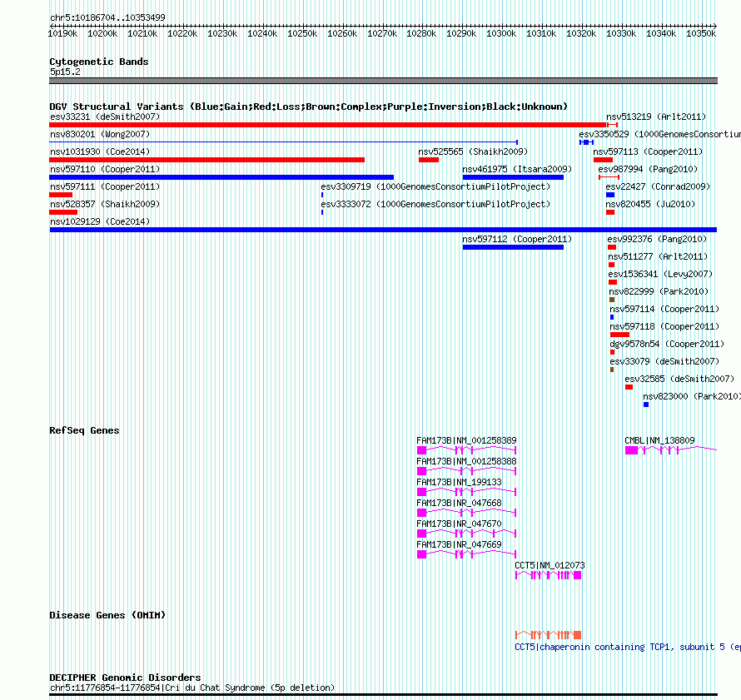The height and width of the screenshot is (700, 741).
Task: Click the FAM173B|NR_047669 transcript label
Action: [x=459, y=544]
